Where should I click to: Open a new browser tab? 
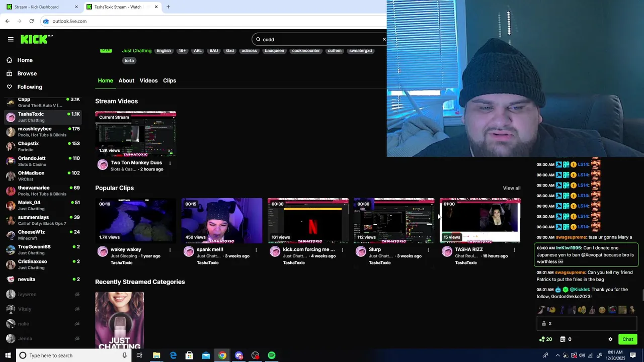point(168,7)
